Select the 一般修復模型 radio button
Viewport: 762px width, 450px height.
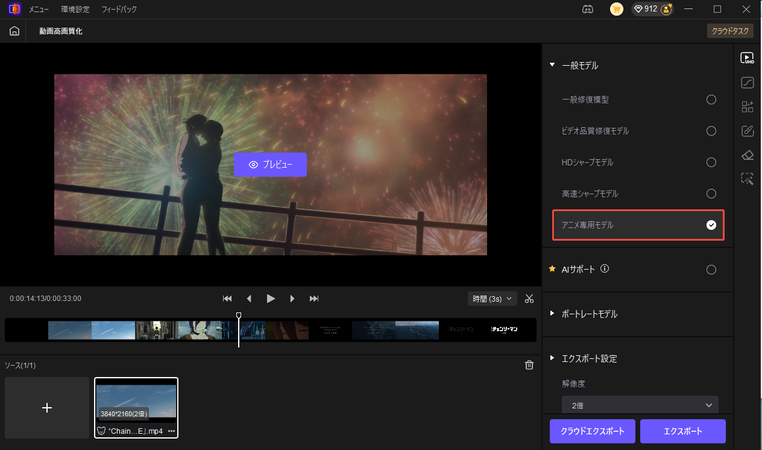[711, 100]
